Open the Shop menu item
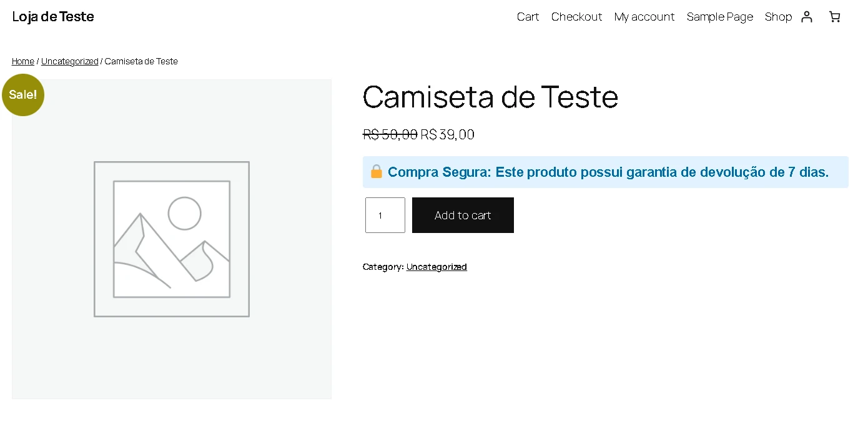The width and height of the screenshot is (868, 431). point(778,17)
